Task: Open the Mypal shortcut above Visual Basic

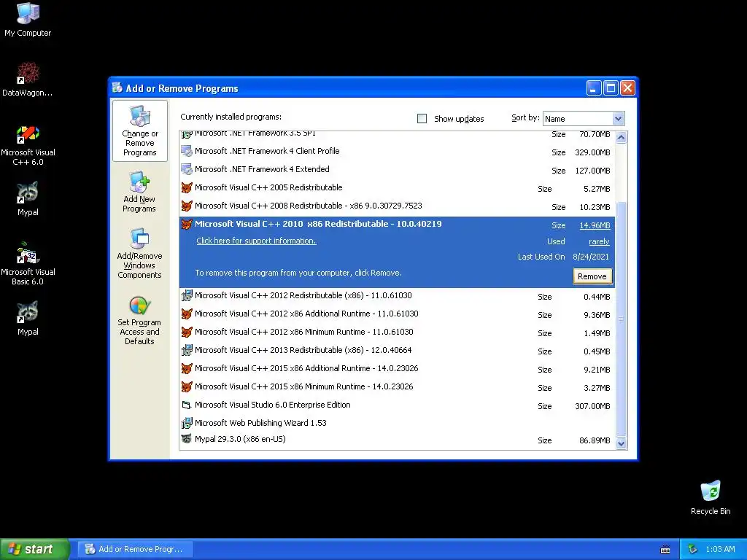Action: 28,199
